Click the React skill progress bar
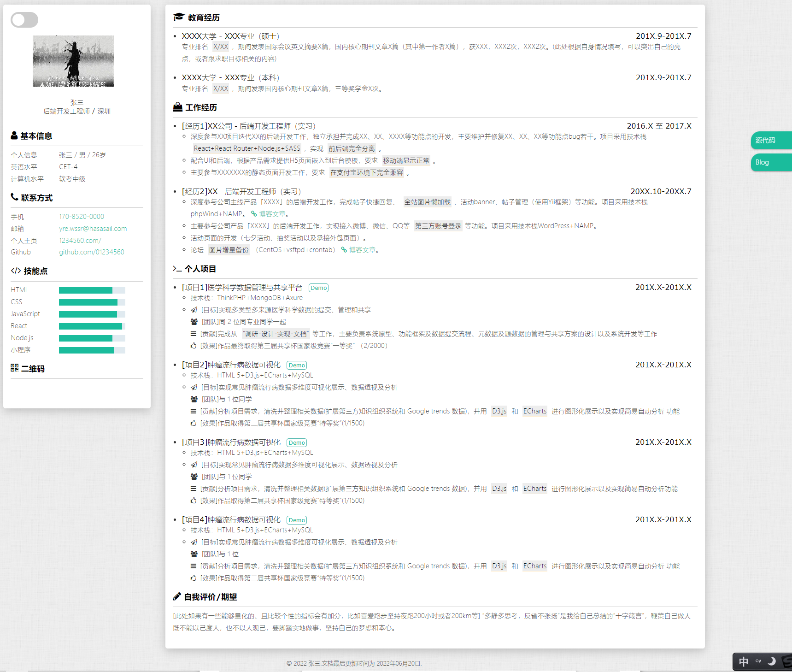The width and height of the screenshot is (792, 672). pyautogui.click(x=92, y=326)
